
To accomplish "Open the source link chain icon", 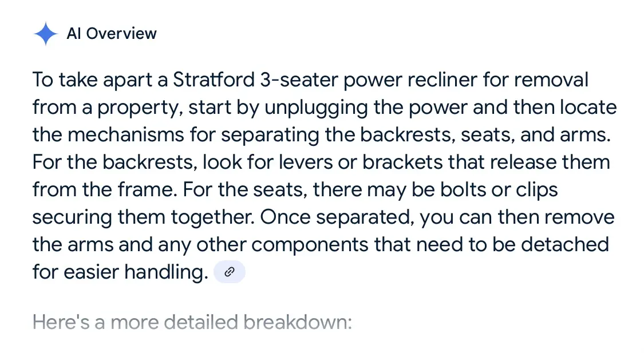I will (230, 272).
